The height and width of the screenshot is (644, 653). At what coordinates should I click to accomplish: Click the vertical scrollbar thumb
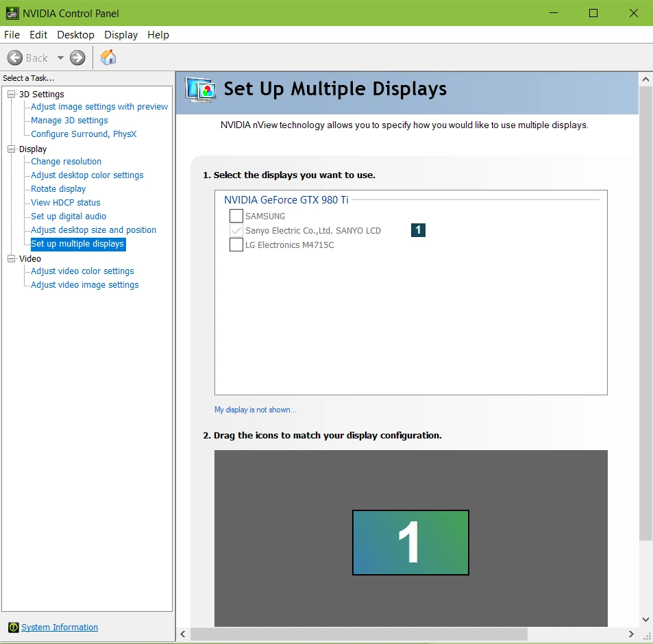coord(645,313)
